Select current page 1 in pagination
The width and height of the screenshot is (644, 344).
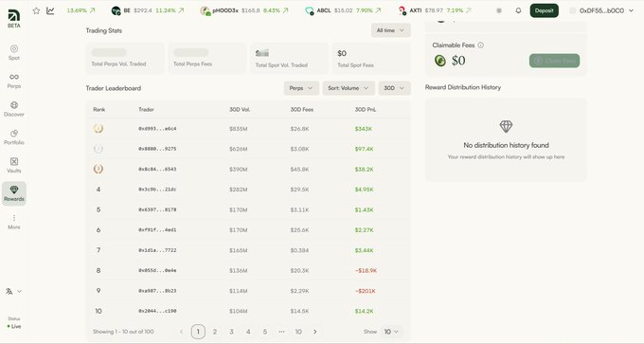(198, 332)
